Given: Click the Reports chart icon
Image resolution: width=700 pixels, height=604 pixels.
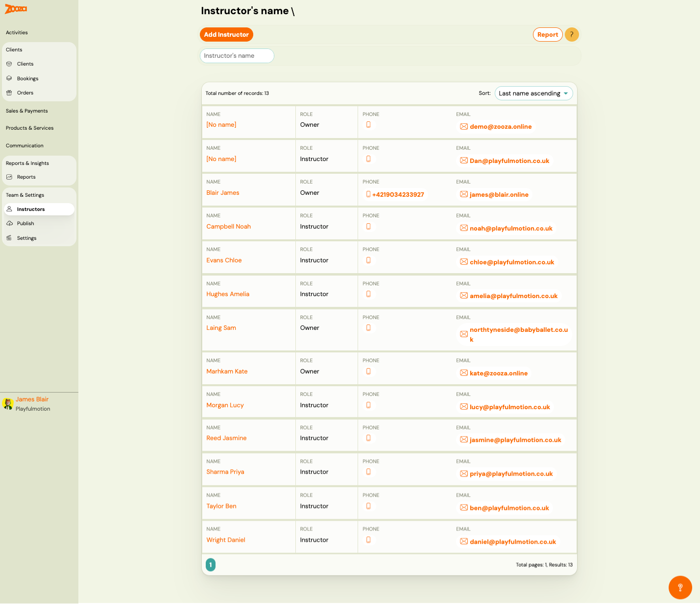Looking at the screenshot, I should tap(9, 177).
